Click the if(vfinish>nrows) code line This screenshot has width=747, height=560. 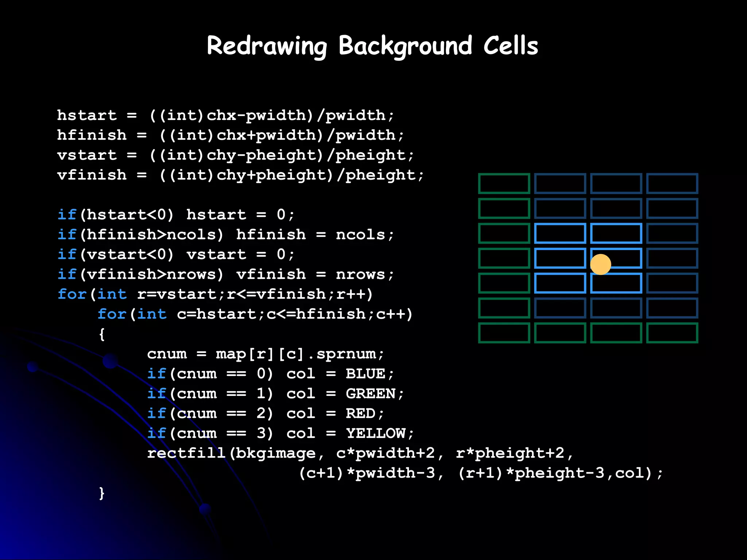225,275
